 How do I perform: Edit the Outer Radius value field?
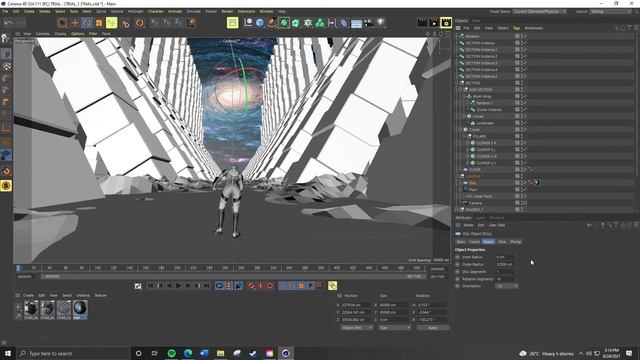[504, 264]
